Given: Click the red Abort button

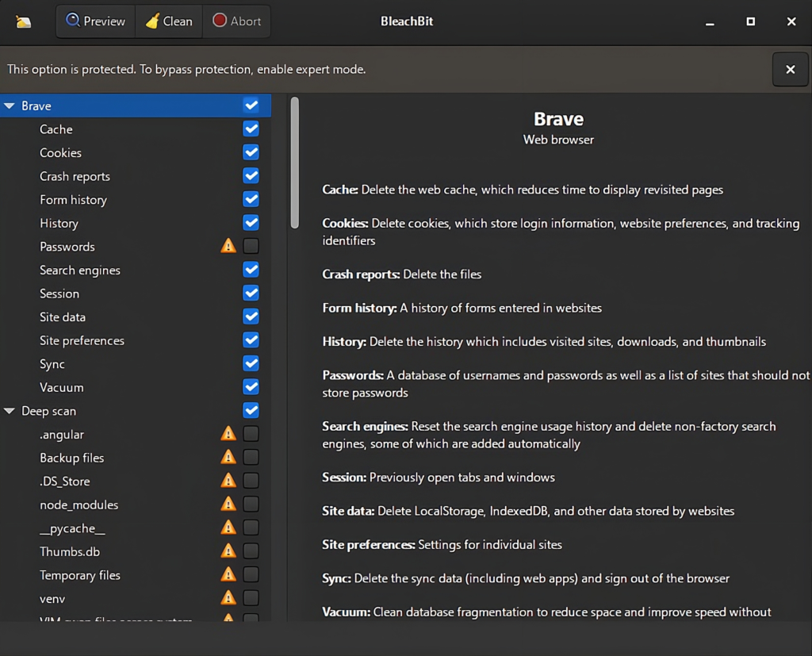Looking at the screenshot, I should (236, 21).
